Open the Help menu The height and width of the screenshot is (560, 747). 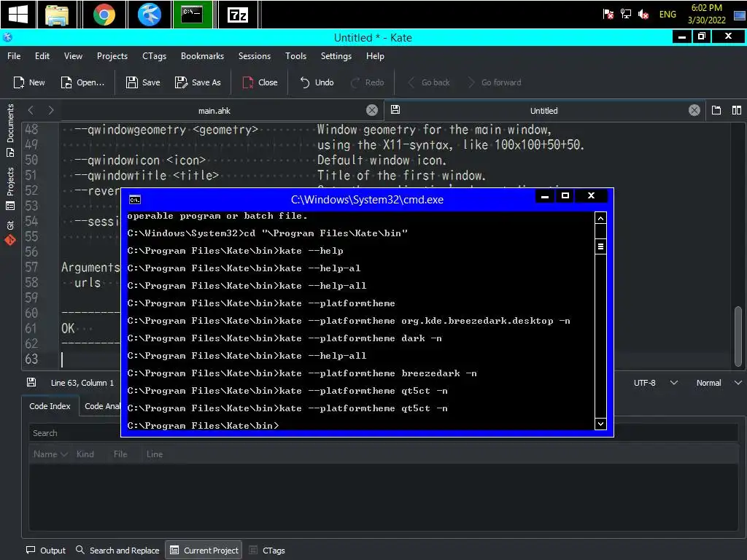pos(375,55)
